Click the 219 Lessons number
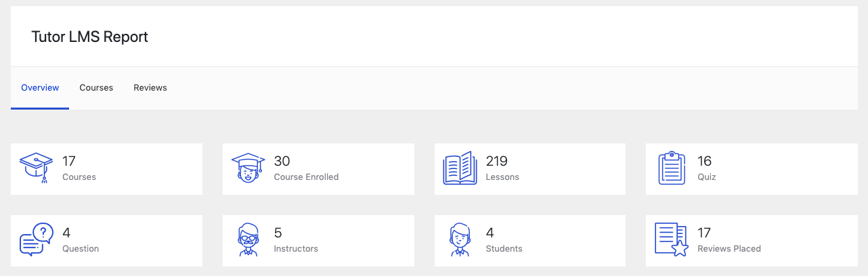Viewport: 868px width, 276px height. (x=496, y=161)
